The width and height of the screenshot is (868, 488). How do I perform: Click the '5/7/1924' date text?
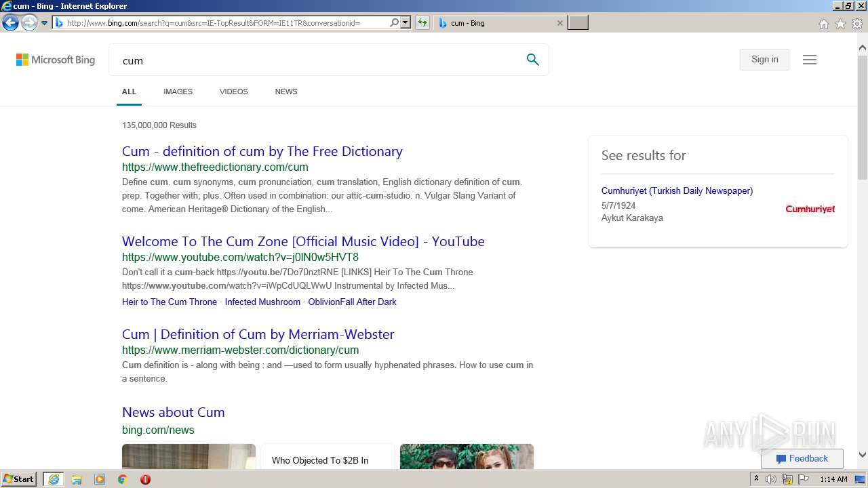tap(618, 205)
